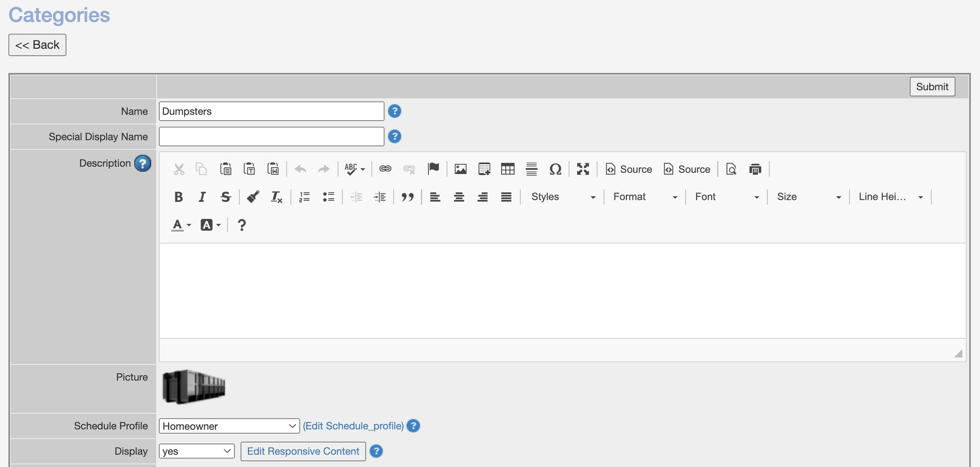This screenshot has width=980, height=467.
Task: Insert a table in the editor
Action: pos(508,169)
